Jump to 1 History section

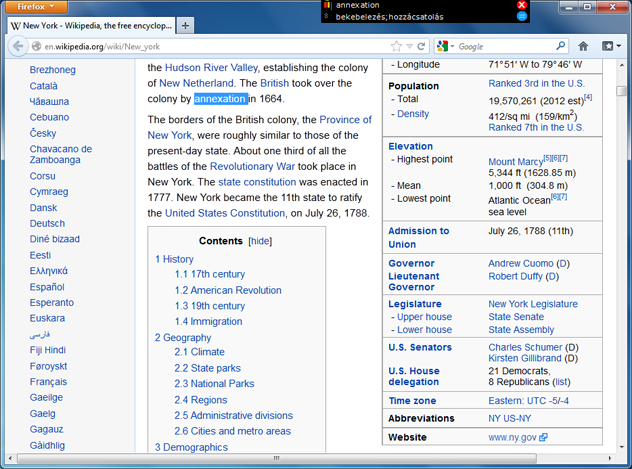click(x=174, y=259)
